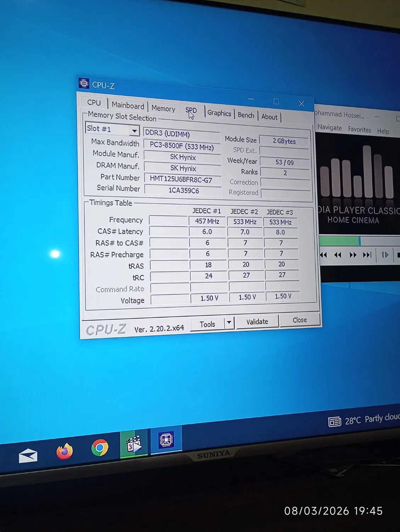Click the JEDEC #2 column header

244,212
